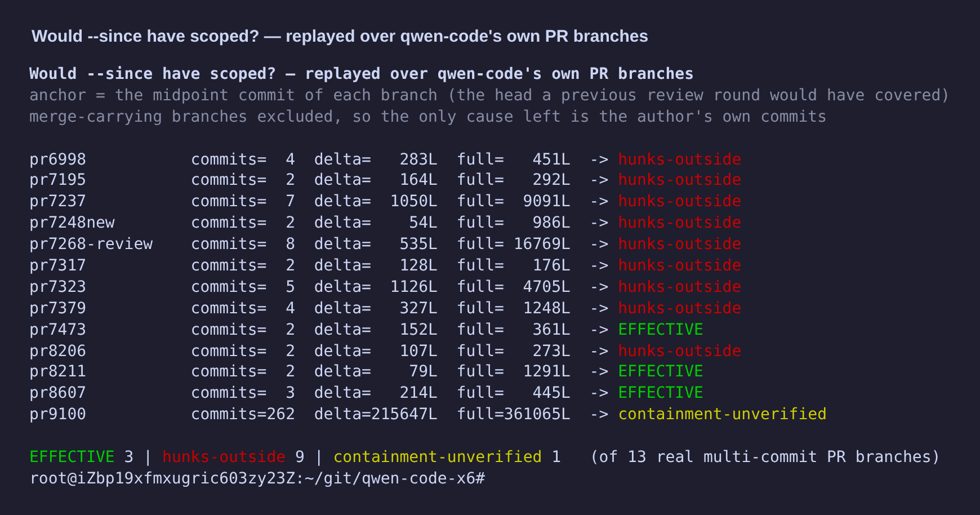This screenshot has width=980, height=515.
Task: Click '(of 13 real multi-commit PR branches)' text
Action: click(765, 457)
